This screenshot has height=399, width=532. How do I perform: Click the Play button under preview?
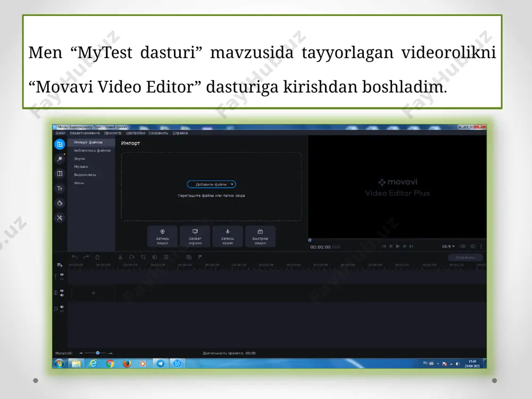(397, 246)
